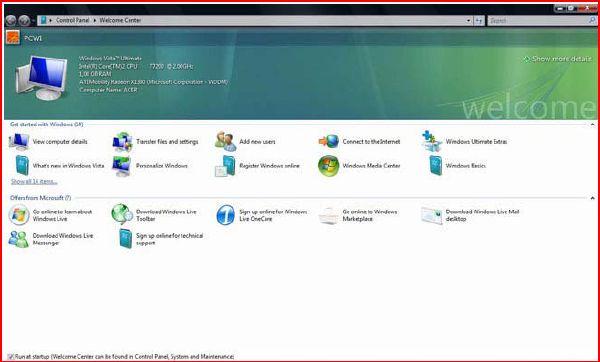The height and width of the screenshot is (362, 600).
Task: Click the refresh button beside the address bar
Action: point(479,21)
